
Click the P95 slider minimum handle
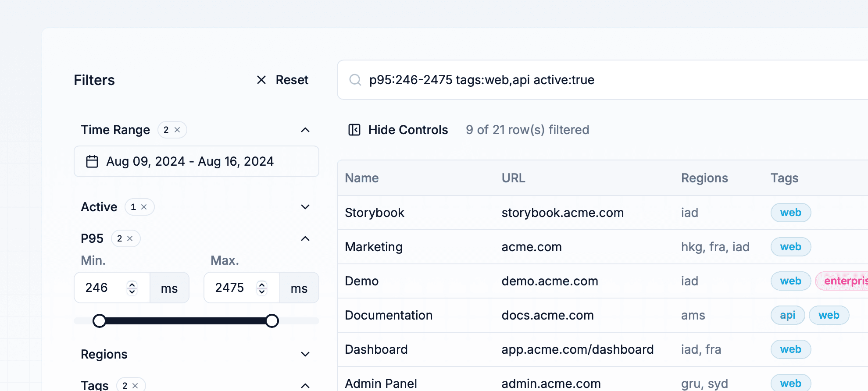coord(100,321)
